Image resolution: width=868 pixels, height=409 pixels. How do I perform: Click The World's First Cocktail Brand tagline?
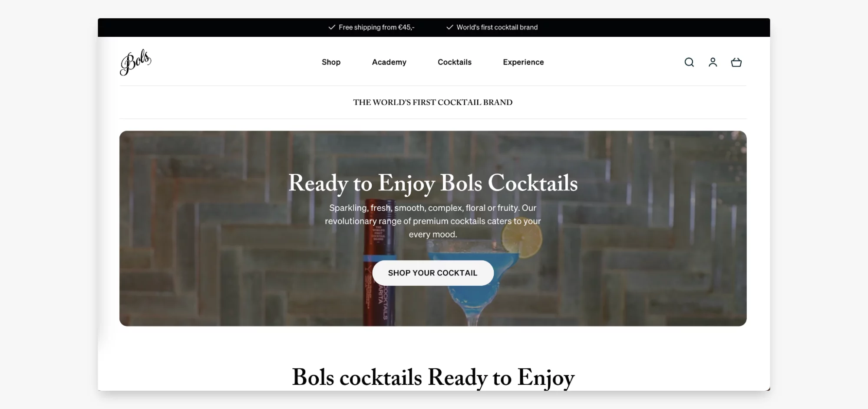point(433,102)
